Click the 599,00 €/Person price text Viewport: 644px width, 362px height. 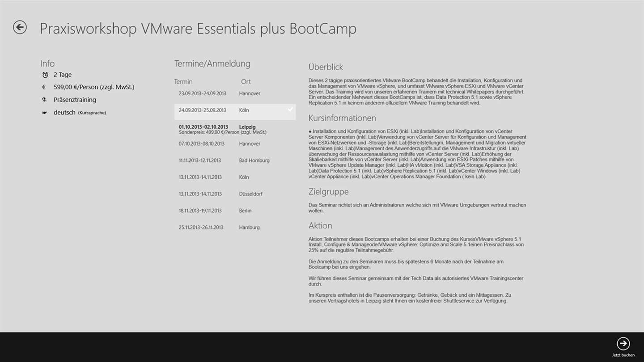click(94, 87)
